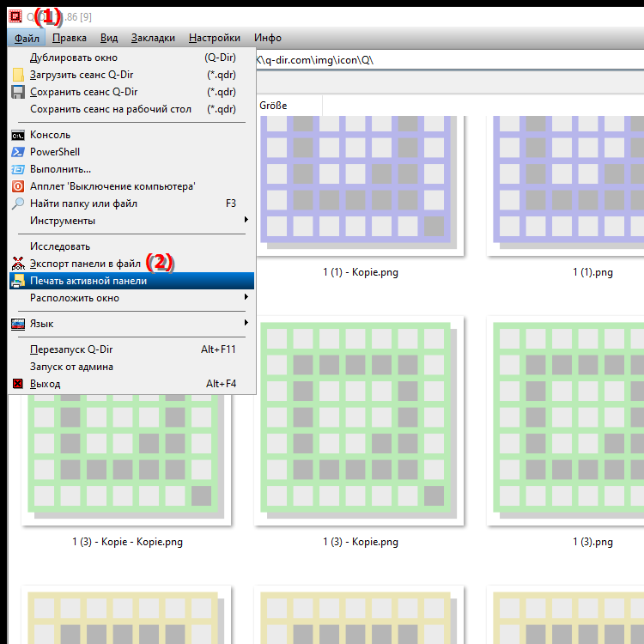Image resolution: width=644 pixels, height=644 pixels.
Task: Open the Файл menu
Action: [27, 38]
